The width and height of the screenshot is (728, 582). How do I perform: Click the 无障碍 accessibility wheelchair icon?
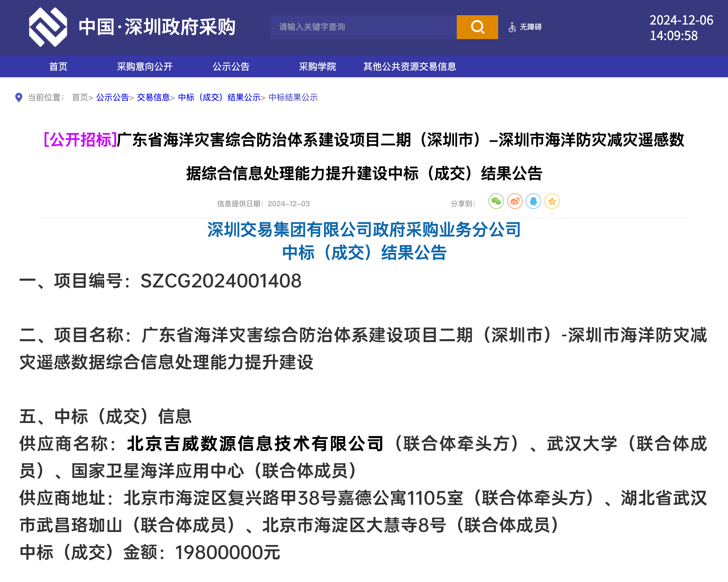pyautogui.click(x=512, y=27)
